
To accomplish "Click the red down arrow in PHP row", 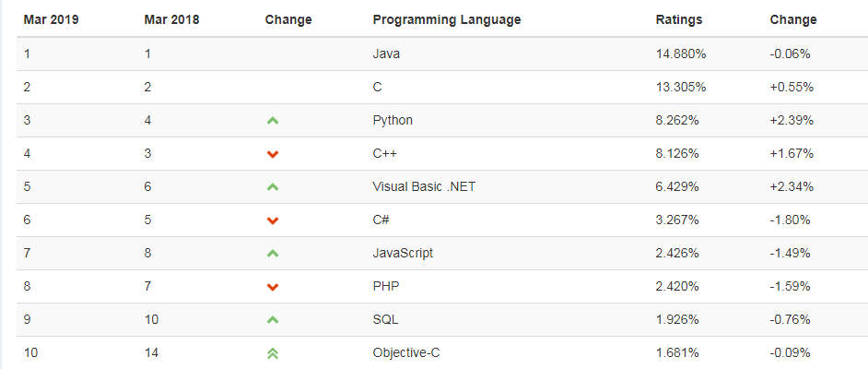I will pos(273,287).
